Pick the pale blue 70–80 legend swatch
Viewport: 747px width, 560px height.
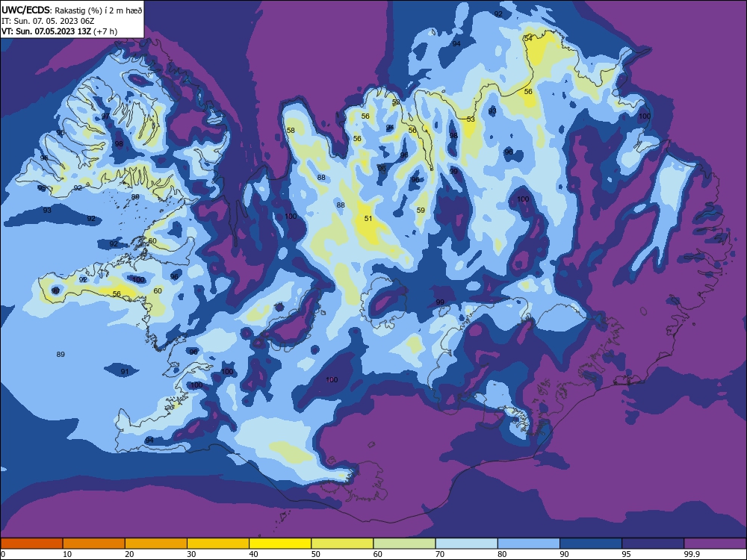466,544
